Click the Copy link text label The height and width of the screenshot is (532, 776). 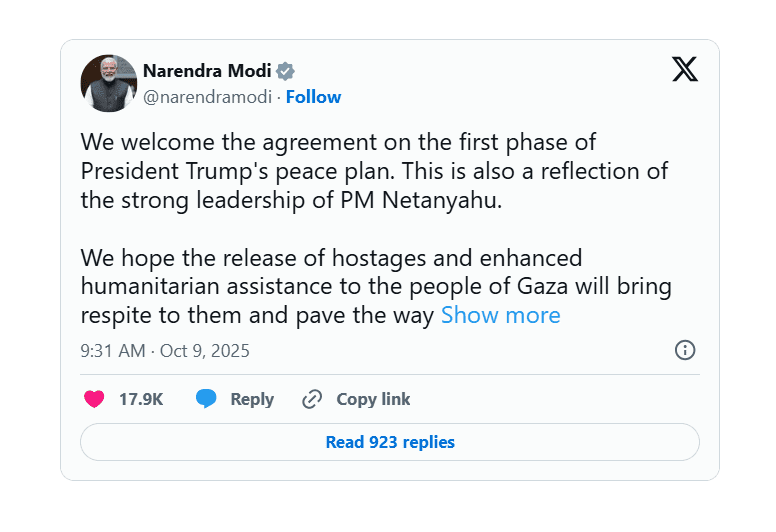click(373, 399)
